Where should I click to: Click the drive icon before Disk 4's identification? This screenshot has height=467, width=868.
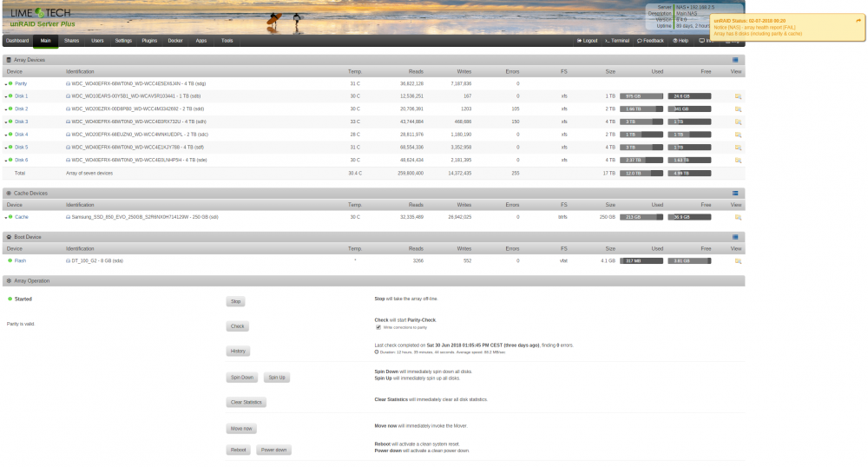[68, 135]
